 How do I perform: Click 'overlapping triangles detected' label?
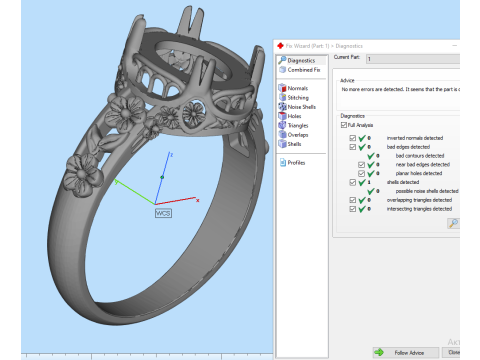pos(419,200)
